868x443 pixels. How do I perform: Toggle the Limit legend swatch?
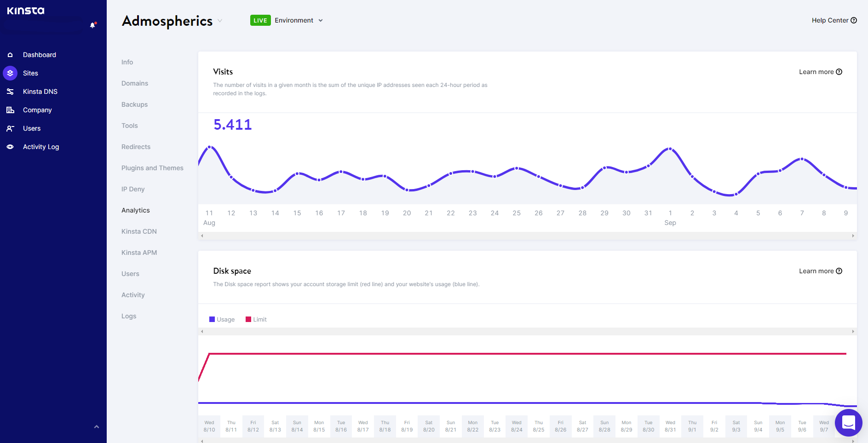pos(248,319)
